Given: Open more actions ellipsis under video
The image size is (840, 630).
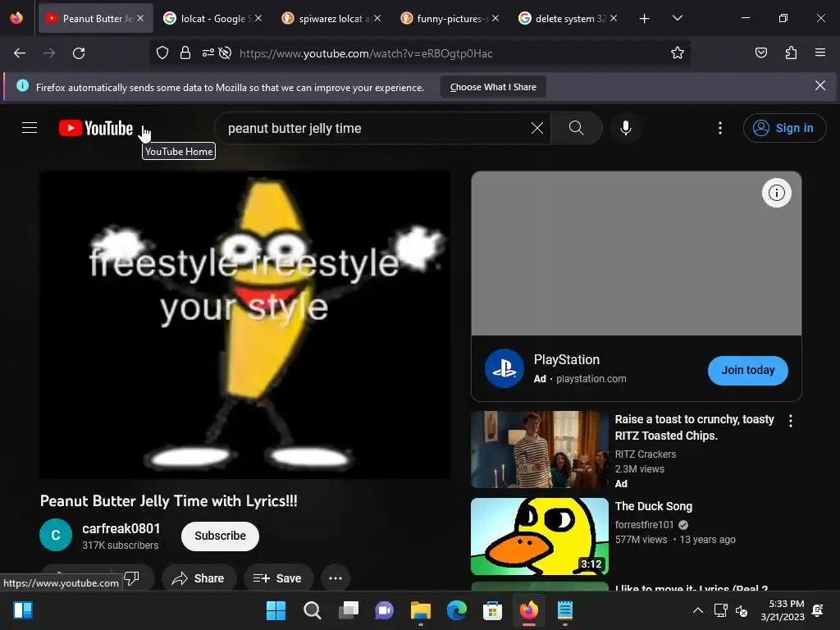Looking at the screenshot, I should pyautogui.click(x=336, y=578).
